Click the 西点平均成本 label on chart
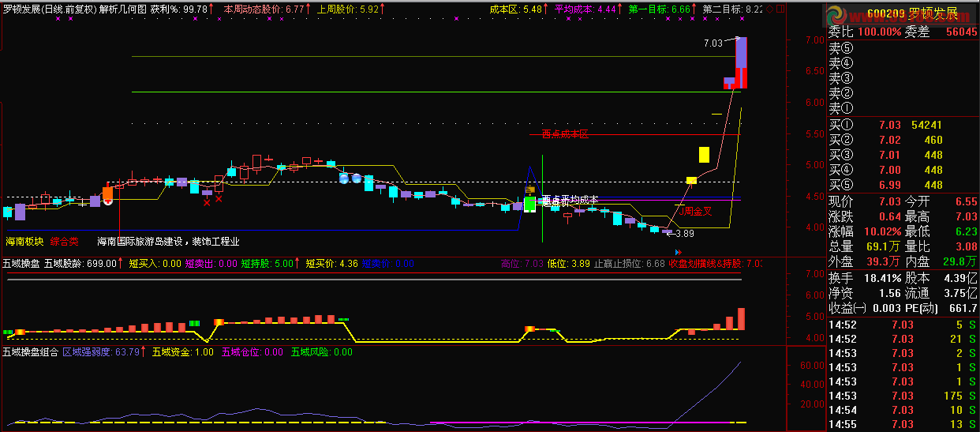Viewport: 980px width, 432px height. [x=570, y=201]
